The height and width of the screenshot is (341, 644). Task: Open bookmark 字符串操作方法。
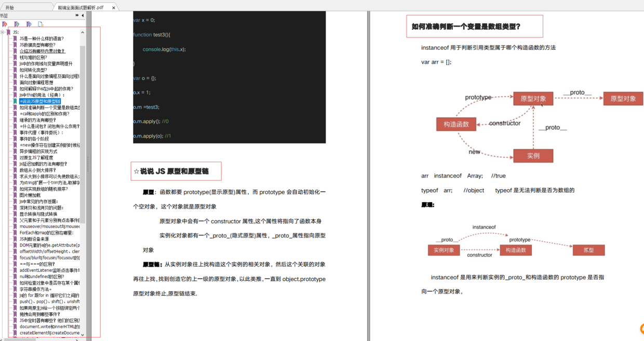[36, 289]
